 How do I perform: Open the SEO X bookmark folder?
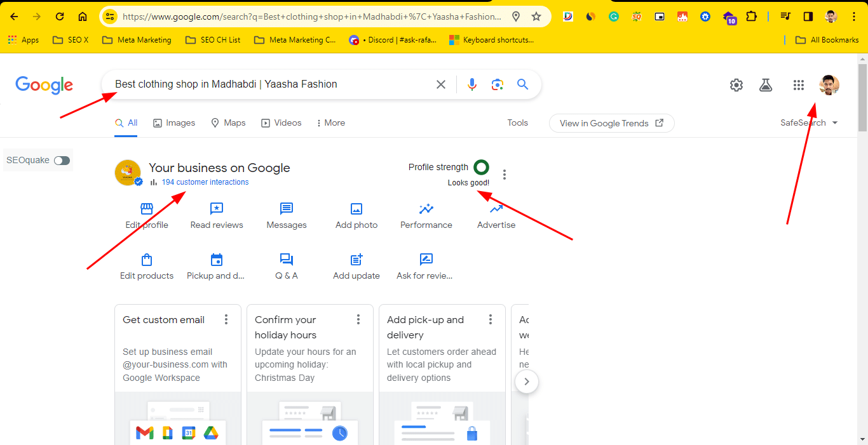[x=71, y=40]
